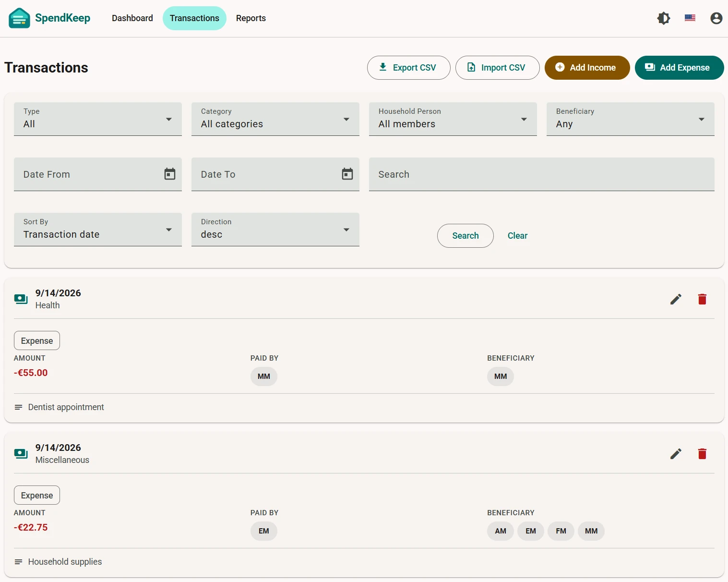The height and width of the screenshot is (582, 728).
Task: Click the MM paid-by chip for Dentist appointment
Action: click(264, 376)
